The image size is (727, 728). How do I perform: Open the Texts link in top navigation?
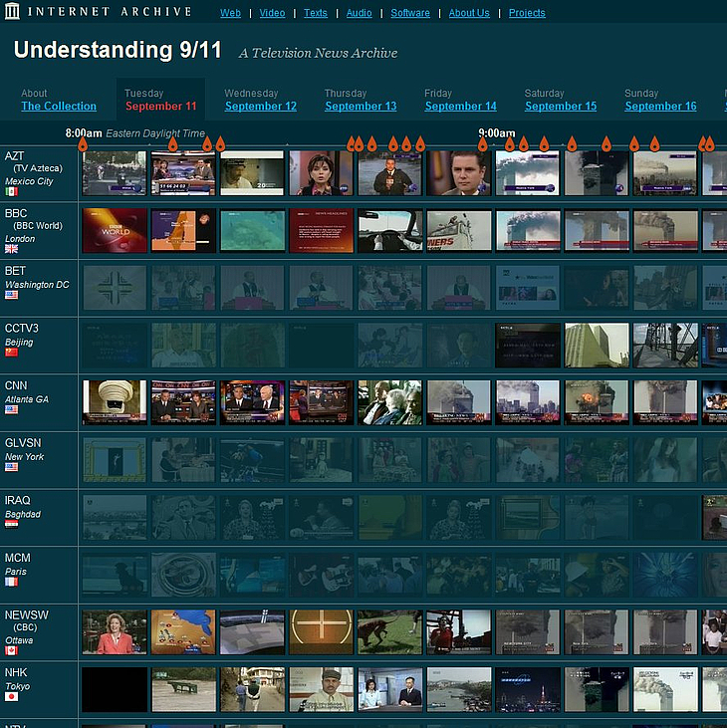316,13
